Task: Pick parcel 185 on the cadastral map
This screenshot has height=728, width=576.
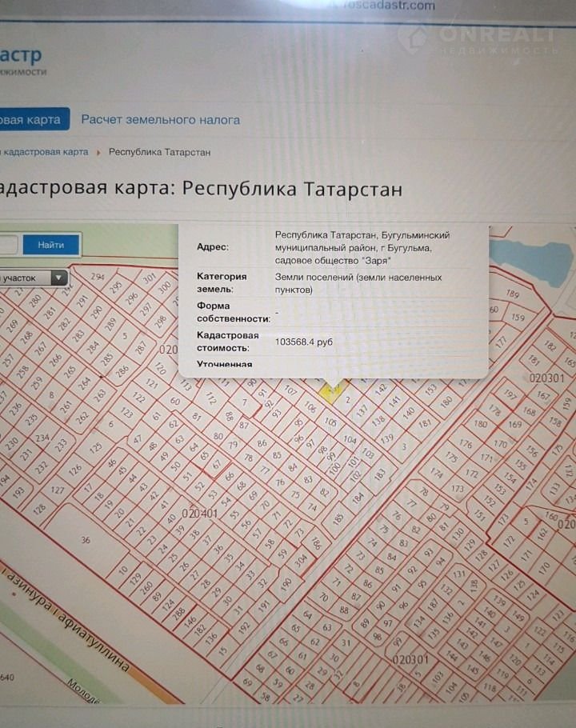Action: (338, 518)
